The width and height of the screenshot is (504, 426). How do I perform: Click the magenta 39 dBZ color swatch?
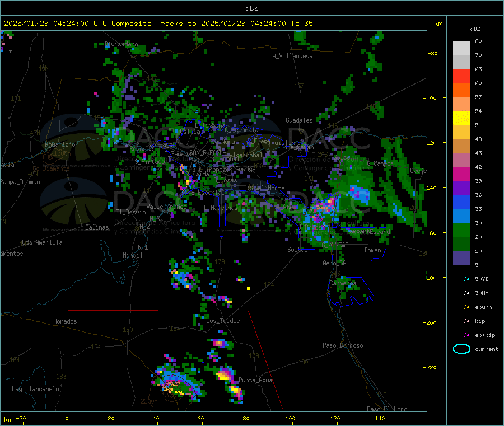pyautogui.click(x=461, y=174)
